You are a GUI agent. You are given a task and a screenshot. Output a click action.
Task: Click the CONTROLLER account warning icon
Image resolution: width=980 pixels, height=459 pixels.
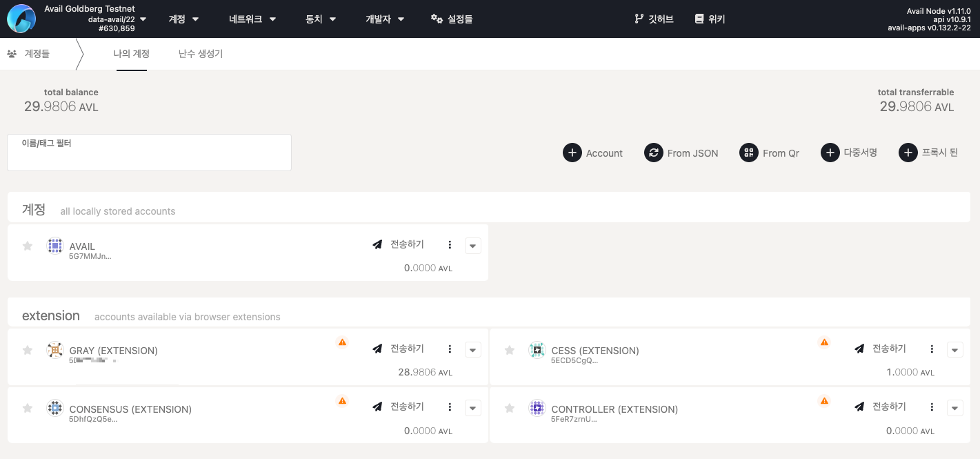click(x=823, y=400)
